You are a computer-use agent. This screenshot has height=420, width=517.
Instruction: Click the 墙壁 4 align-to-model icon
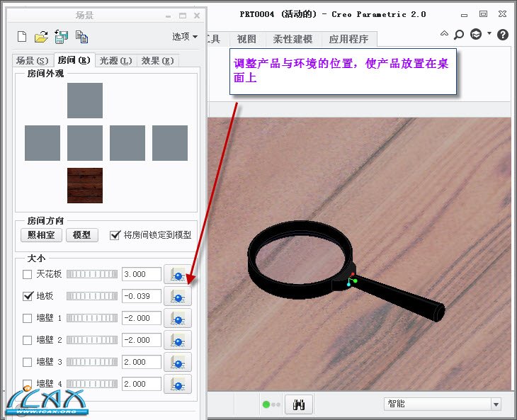point(178,384)
